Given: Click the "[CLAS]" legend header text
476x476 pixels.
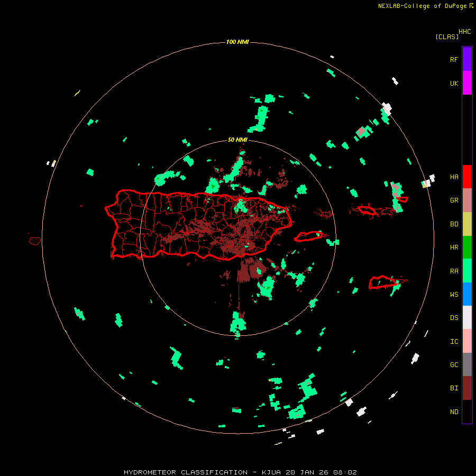Looking at the screenshot, I should [447, 36].
